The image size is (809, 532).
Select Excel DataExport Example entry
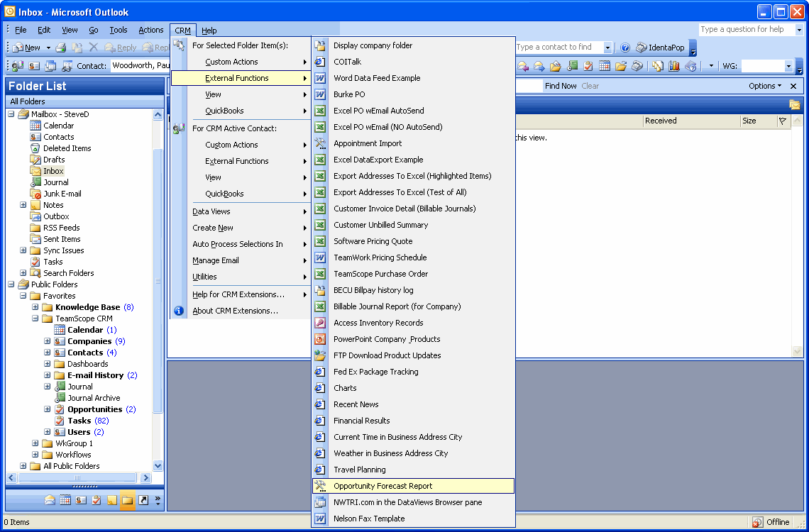413,160
